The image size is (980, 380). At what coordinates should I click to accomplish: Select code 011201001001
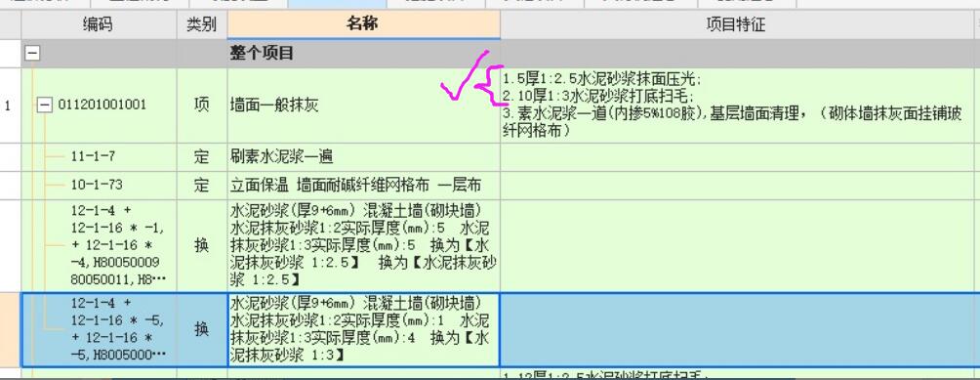coord(102,105)
